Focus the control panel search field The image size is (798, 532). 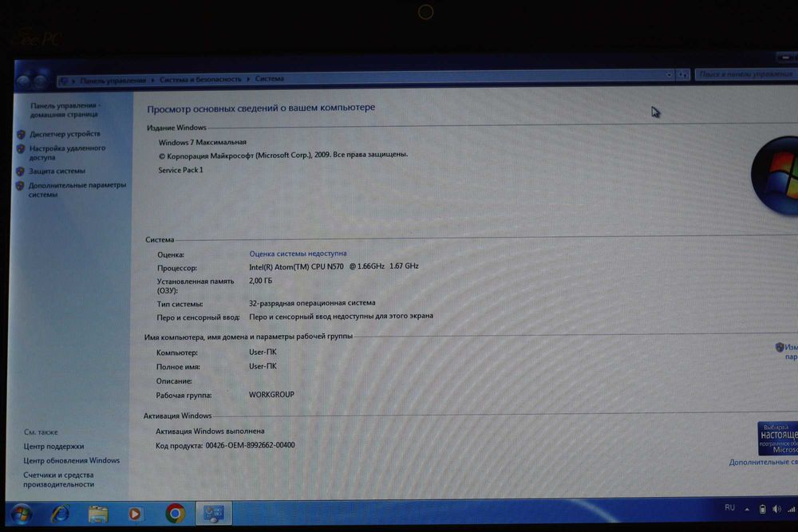tap(746, 74)
